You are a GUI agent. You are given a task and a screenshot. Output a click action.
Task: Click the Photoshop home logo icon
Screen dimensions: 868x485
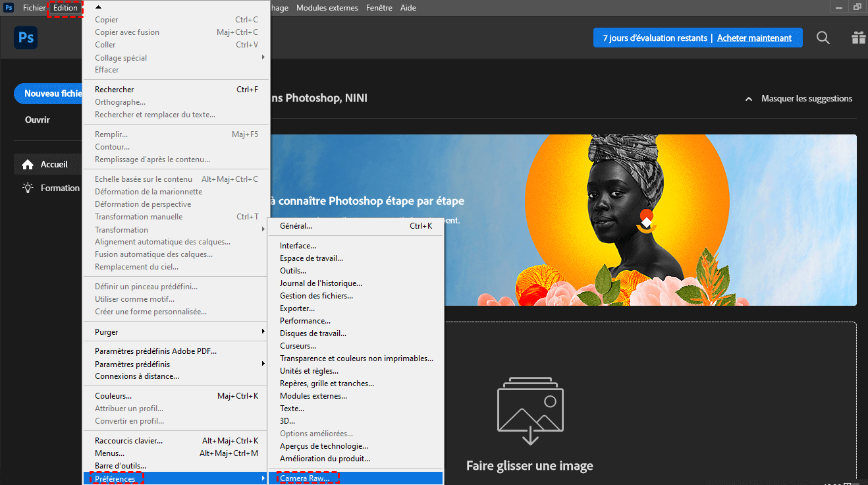point(26,38)
